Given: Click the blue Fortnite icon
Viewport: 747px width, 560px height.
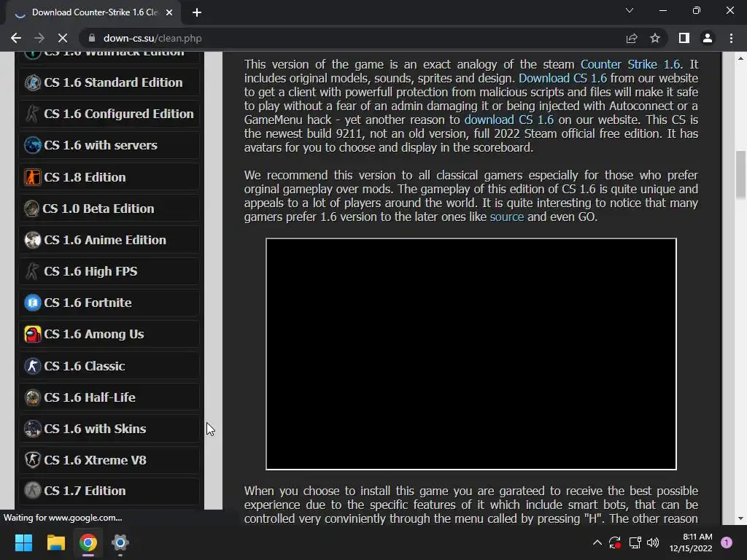Looking at the screenshot, I should 32,303.
